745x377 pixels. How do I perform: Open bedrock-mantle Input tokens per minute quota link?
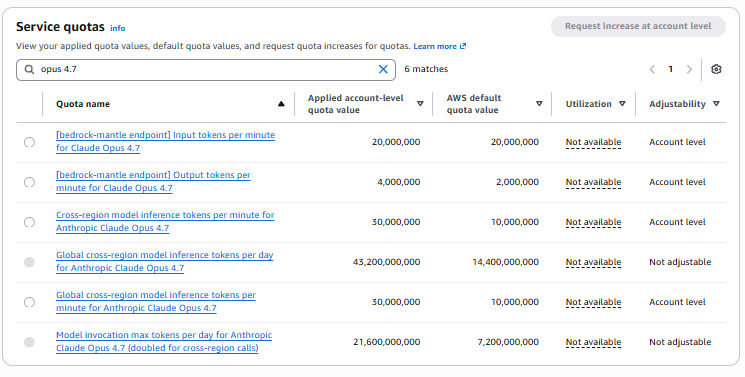[x=165, y=141]
